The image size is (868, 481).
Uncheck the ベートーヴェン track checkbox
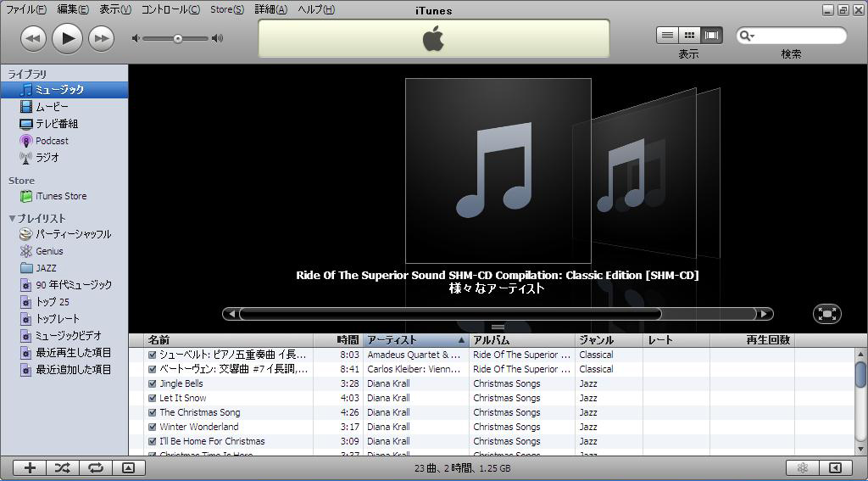(153, 369)
